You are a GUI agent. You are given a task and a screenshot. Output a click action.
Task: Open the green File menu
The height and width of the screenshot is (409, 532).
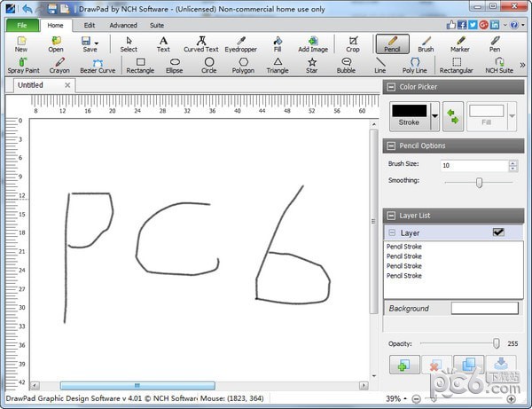[x=21, y=26]
